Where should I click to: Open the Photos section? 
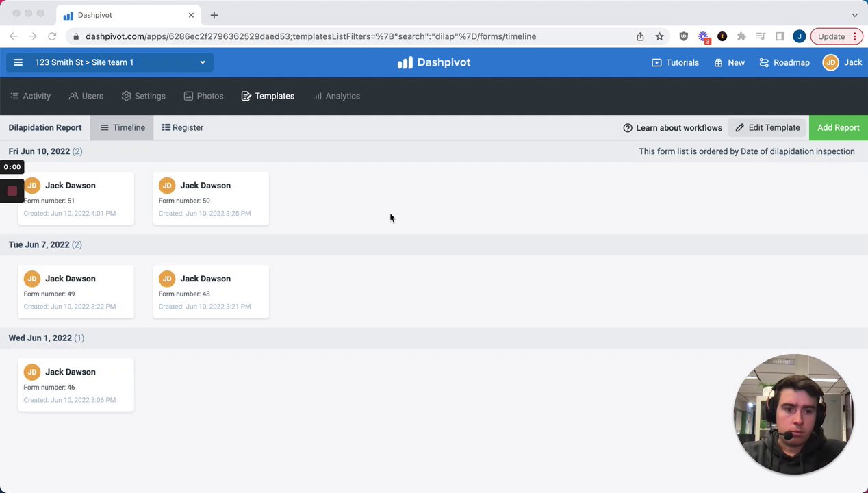pyautogui.click(x=203, y=96)
